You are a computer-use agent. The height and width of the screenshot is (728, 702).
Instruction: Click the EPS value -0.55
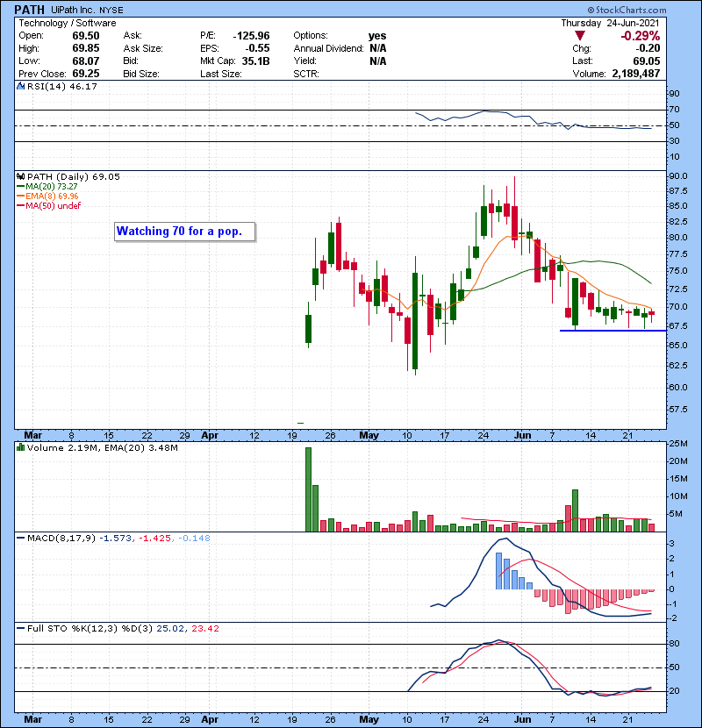257,48
